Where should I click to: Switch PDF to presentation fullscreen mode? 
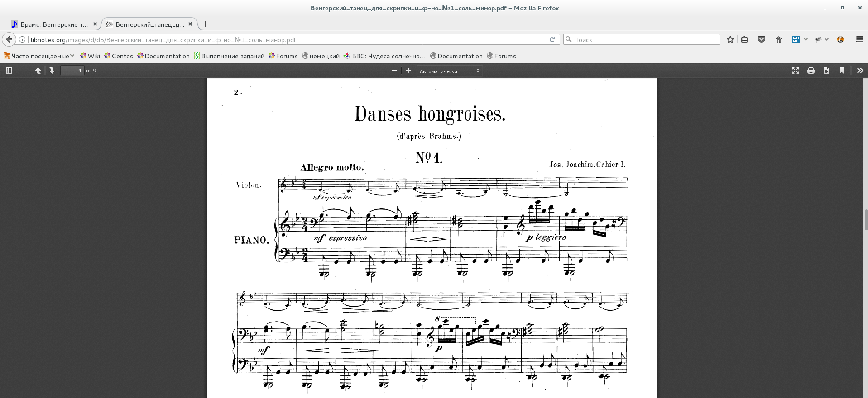(796, 71)
